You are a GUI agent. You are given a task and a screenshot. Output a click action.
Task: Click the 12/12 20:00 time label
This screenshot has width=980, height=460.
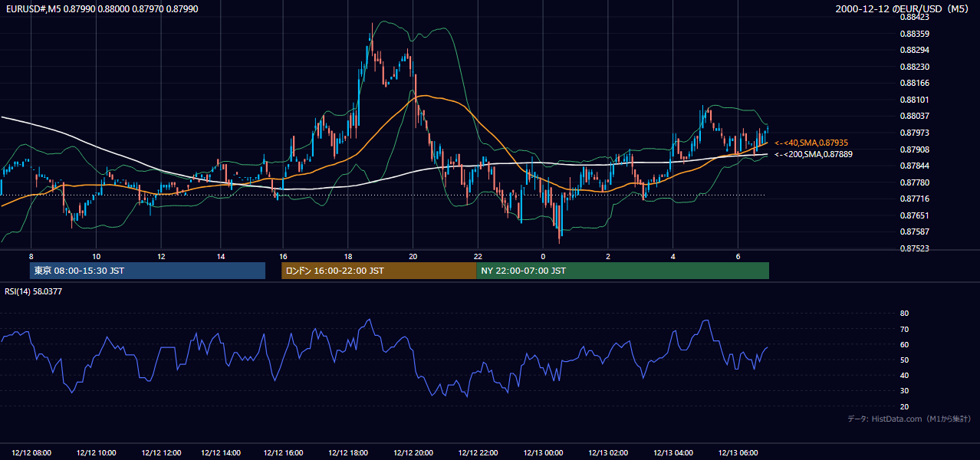[x=413, y=453]
